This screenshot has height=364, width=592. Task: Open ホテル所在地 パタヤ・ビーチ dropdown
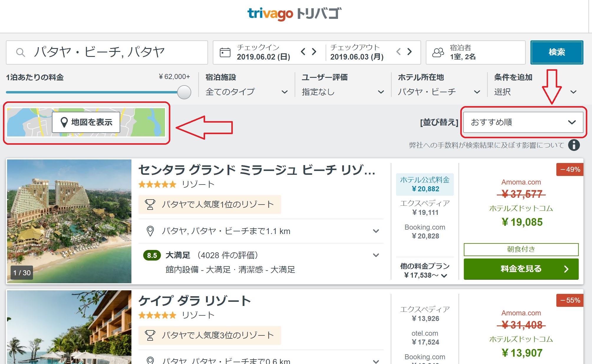(x=439, y=92)
